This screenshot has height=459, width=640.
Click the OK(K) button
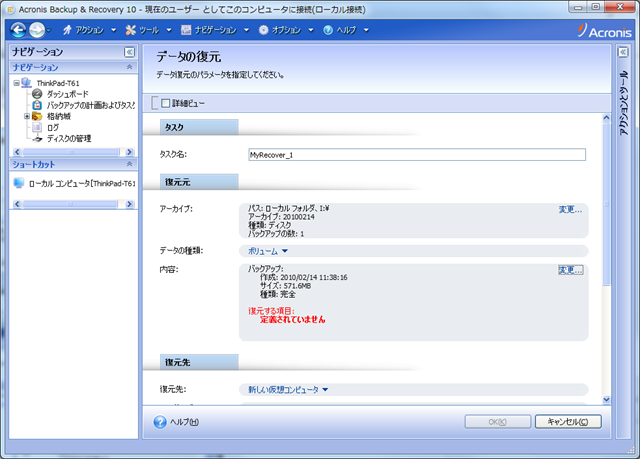tap(498, 421)
